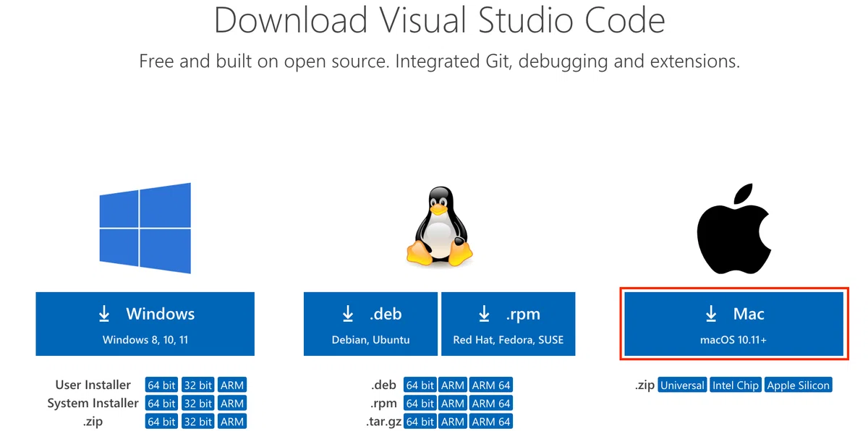Select User Installer ARM
This screenshot has height=431, width=868.
click(231, 385)
